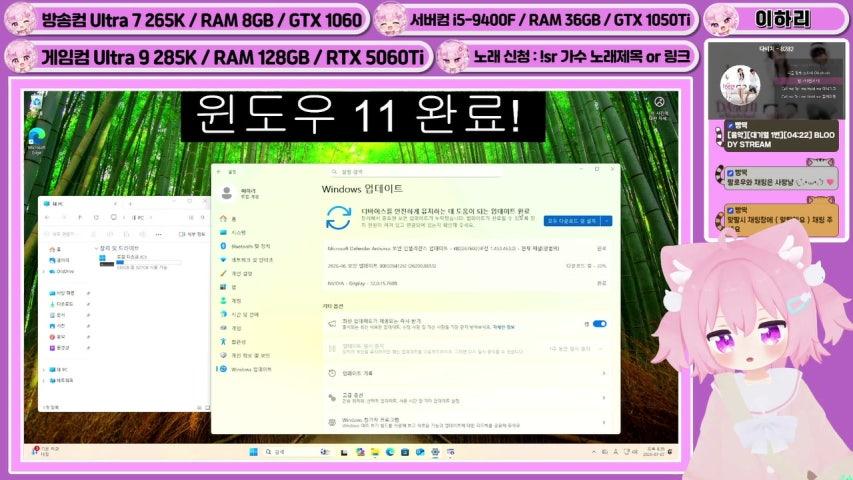
Task: Select 홈 in File Explorer sidebar
Action: pyautogui.click(x=55, y=249)
